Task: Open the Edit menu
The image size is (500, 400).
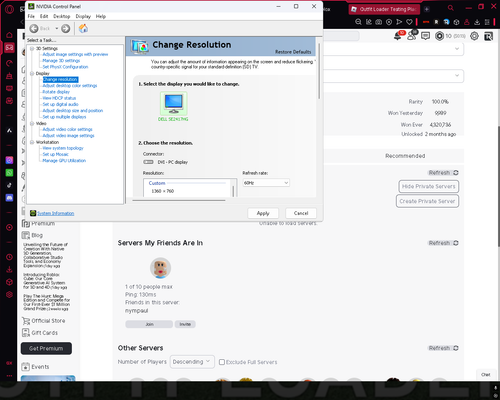Action: tap(44, 16)
